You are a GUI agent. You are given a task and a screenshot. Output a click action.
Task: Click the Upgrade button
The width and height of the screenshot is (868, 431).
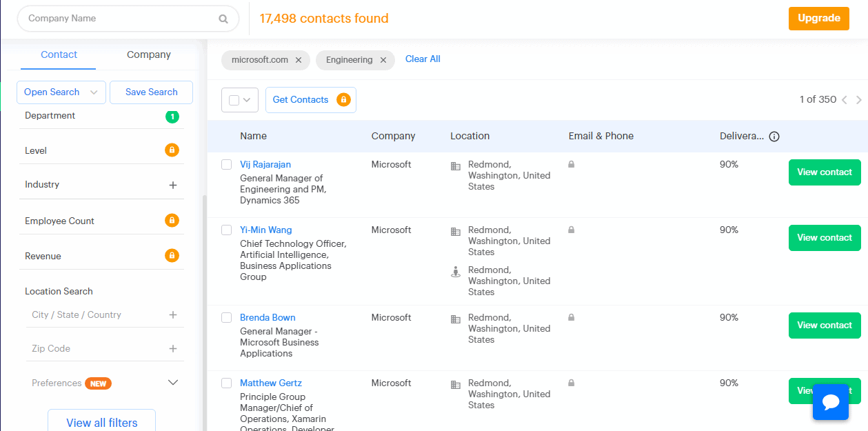pos(818,19)
